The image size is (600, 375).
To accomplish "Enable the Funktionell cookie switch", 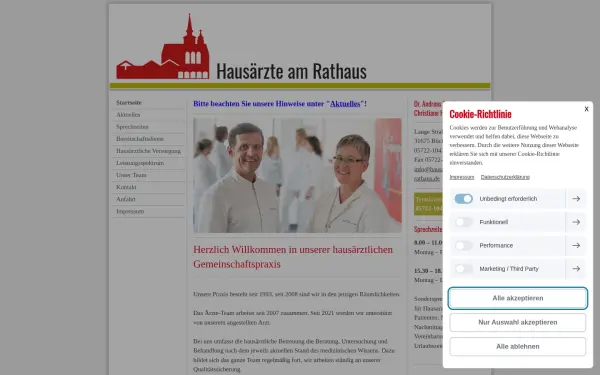I will tap(463, 222).
